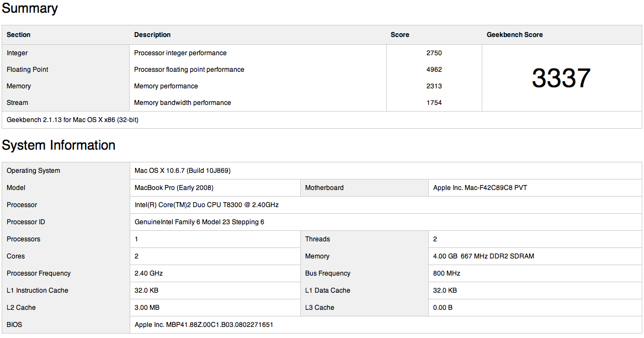
Task: Click the Processor Frequency label
Action: tap(39, 273)
